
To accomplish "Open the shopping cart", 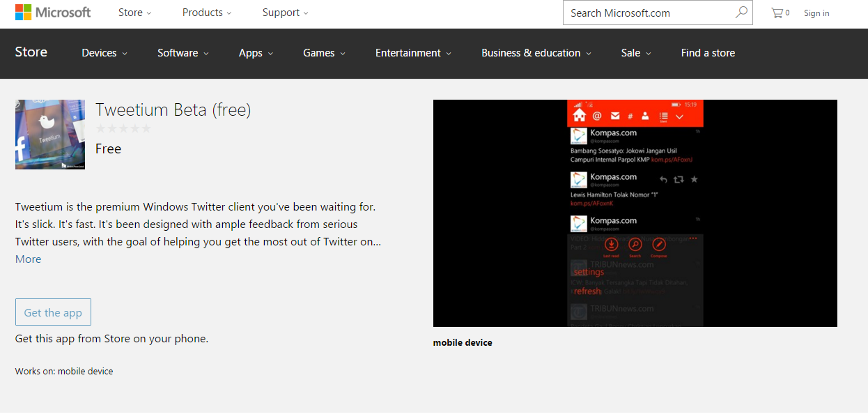I will click(x=780, y=13).
